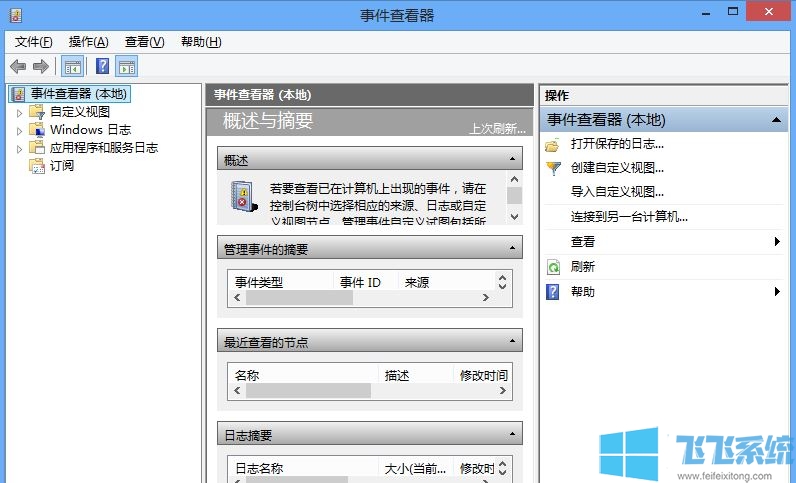Open the 文件(F) menu
The image size is (796, 483).
(x=33, y=42)
